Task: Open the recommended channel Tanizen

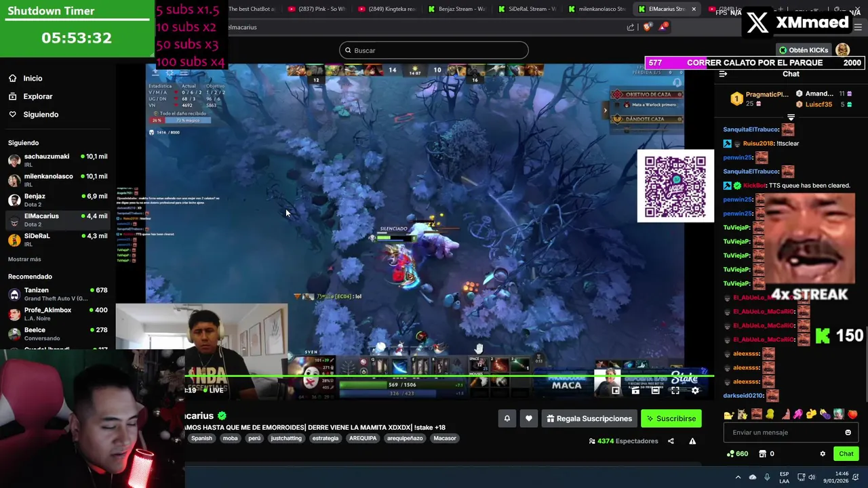Action: pyautogui.click(x=58, y=294)
